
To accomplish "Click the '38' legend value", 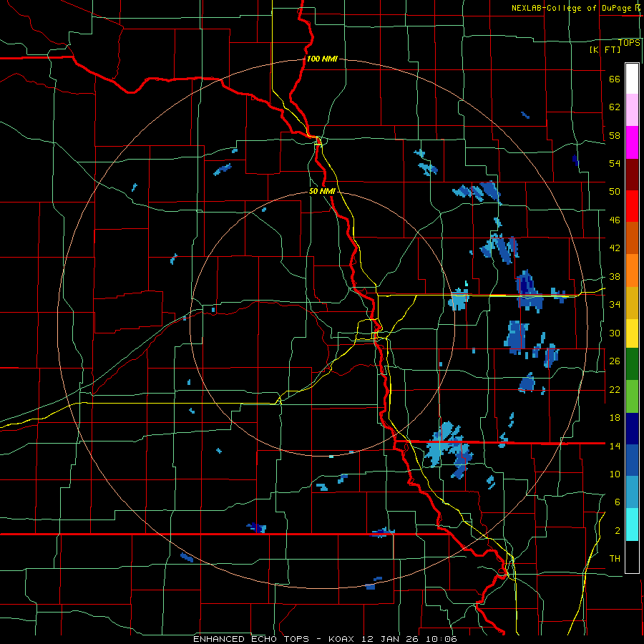I will pyautogui.click(x=615, y=276).
